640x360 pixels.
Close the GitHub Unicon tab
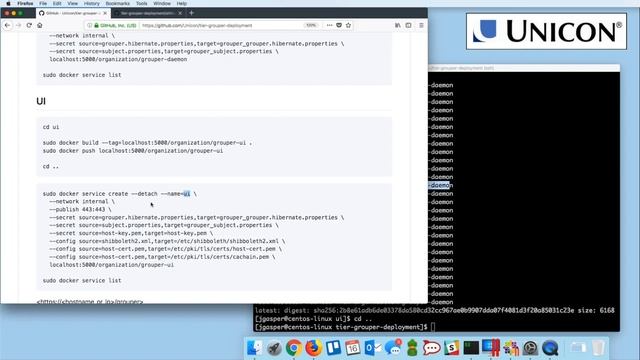(x=105, y=13)
